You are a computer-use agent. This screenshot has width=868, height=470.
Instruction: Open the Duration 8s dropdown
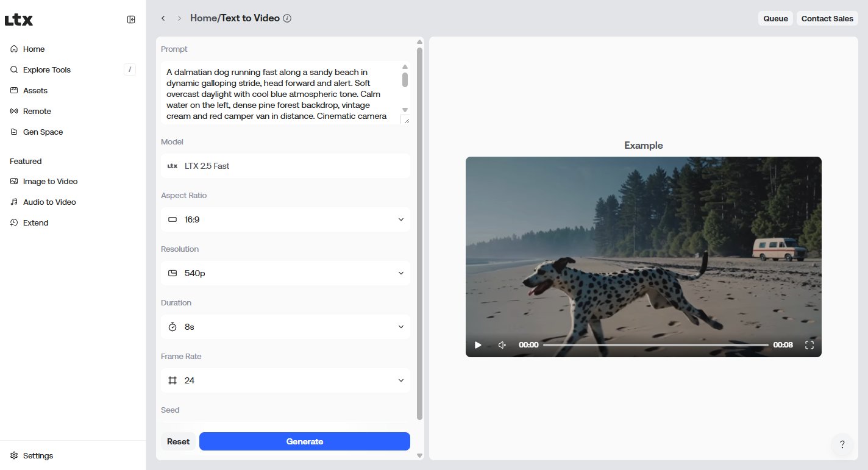[x=285, y=327]
